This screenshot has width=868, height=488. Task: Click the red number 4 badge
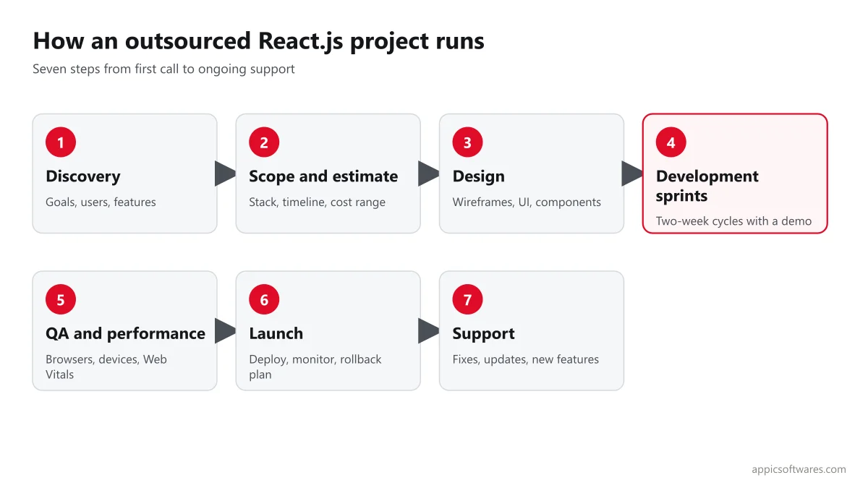[x=671, y=142]
